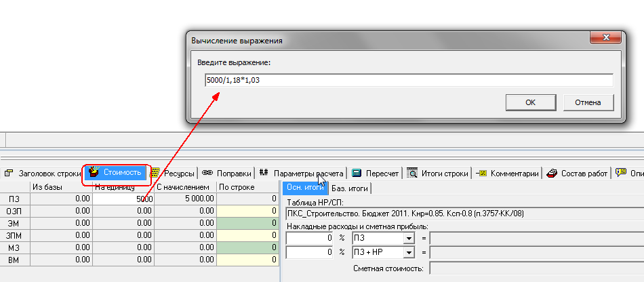Viewport: 644px width, 282px height.
Task: Click the ЭМ По строке green cell
Action: 247,223
